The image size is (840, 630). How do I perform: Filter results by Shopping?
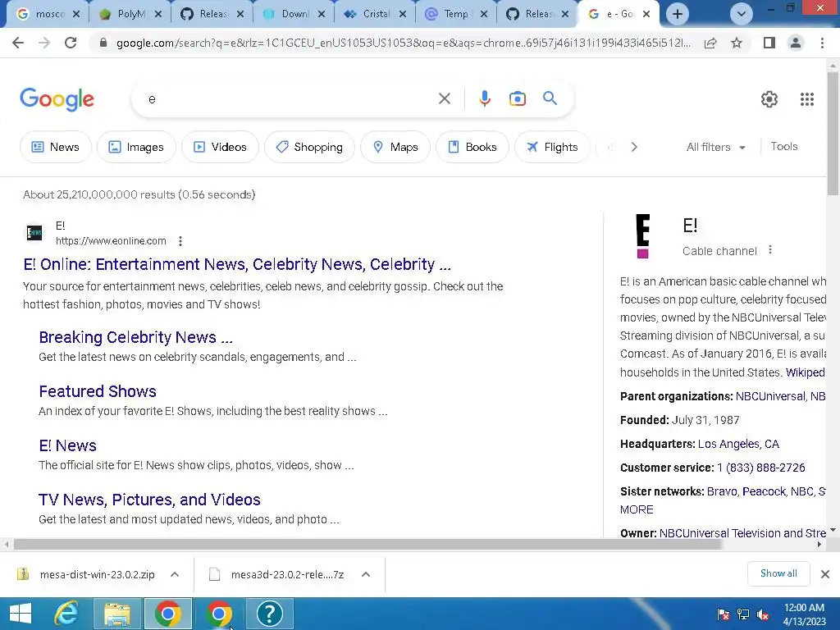309,147
